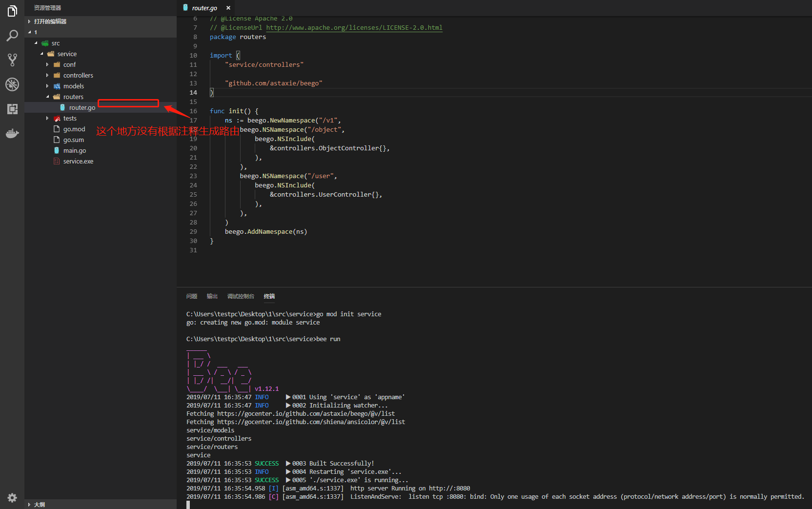Select main.go in the file tree
The height and width of the screenshot is (509, 812).
click(75, 150)
